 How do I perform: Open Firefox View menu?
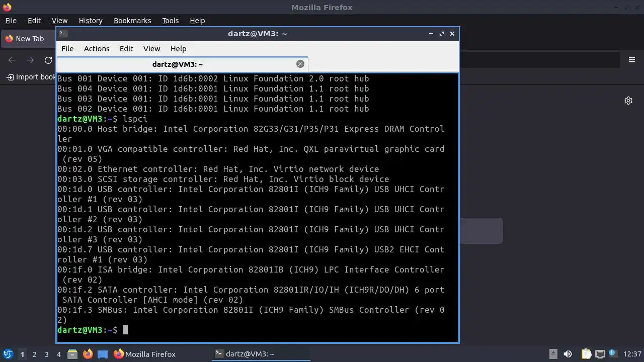tap(59, 21)
